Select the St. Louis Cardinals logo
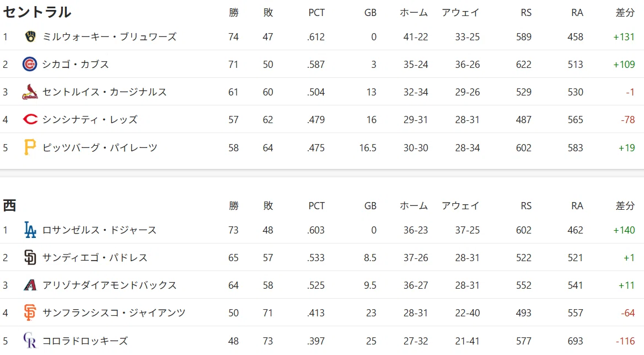 pos(30,92)
